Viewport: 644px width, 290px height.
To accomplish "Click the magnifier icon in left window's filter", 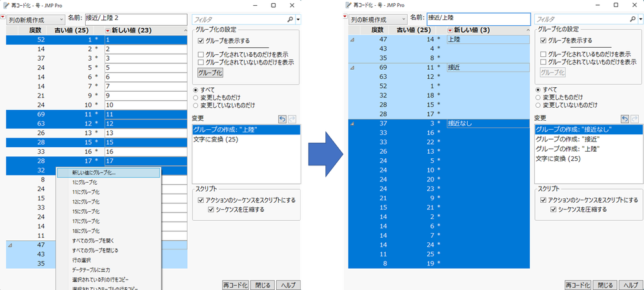I will [290, 19].
